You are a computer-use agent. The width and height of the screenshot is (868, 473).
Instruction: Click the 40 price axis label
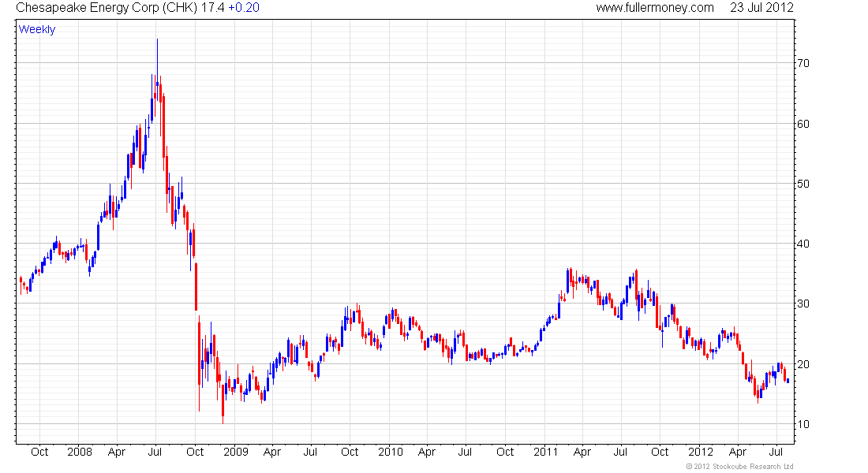pyautogui.click(x=803, y=244)
